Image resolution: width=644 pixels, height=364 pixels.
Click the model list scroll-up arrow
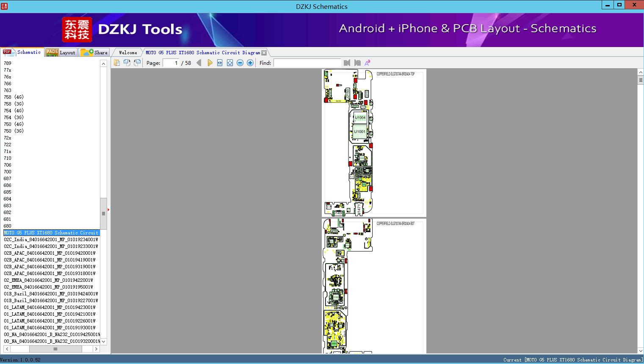[x=103, y=64]
